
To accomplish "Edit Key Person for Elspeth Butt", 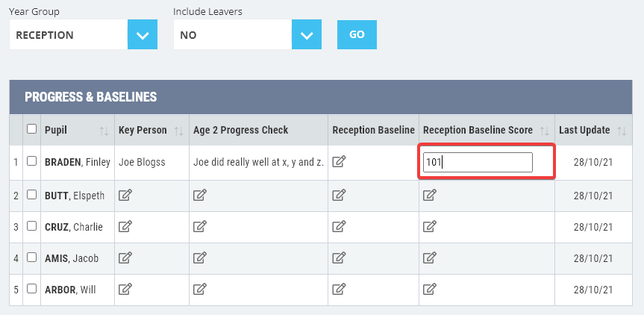I will point(125,195).
